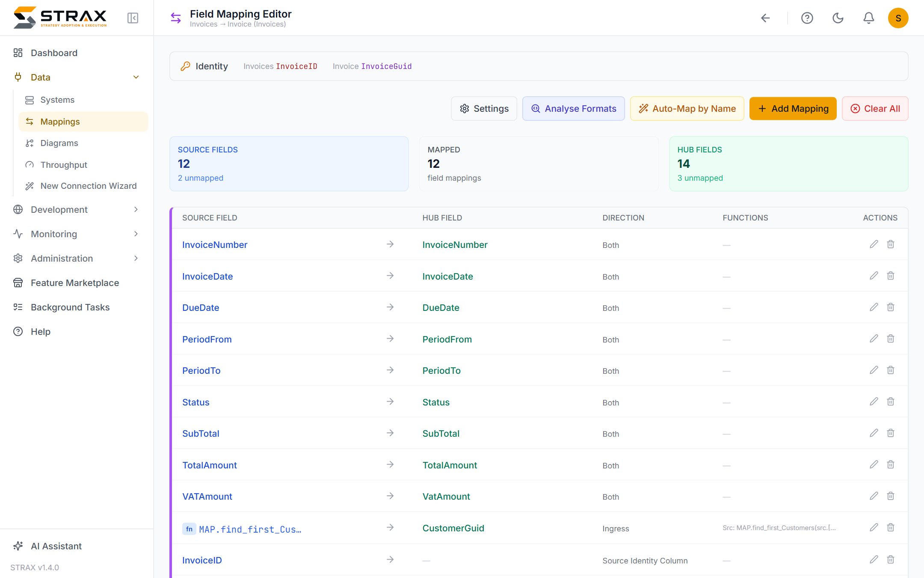The height and width of the screenshot is (578, 924).
Task: Collapse the sidebar panel icon
Action: click(x=133, y=18)
